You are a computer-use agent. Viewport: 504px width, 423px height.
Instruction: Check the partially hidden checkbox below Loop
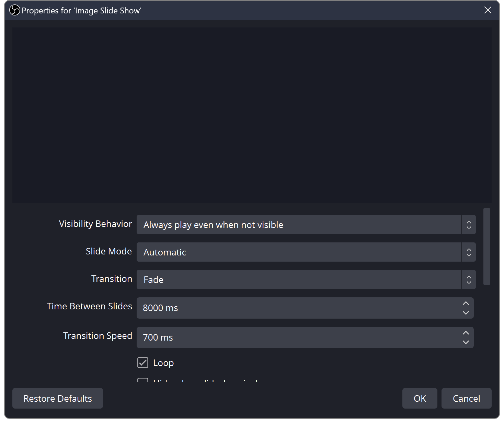142,382
